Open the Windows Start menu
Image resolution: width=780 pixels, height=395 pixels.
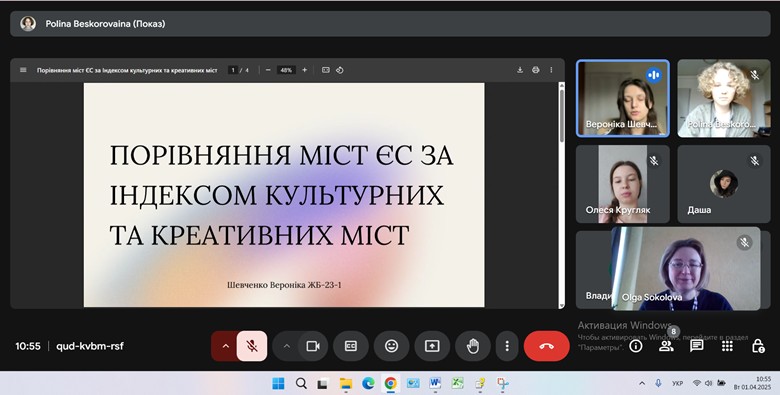point(279,383)
